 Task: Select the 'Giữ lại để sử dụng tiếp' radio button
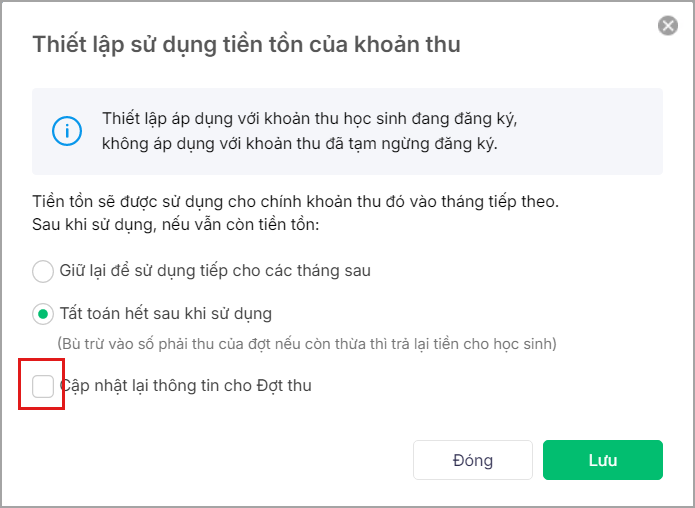(43, 271)
